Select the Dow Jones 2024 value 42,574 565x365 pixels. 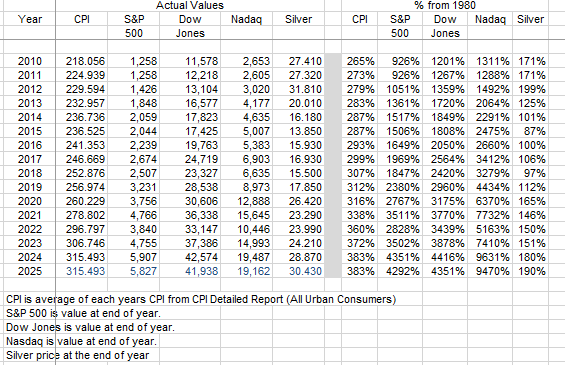click(x=190, y=257)
